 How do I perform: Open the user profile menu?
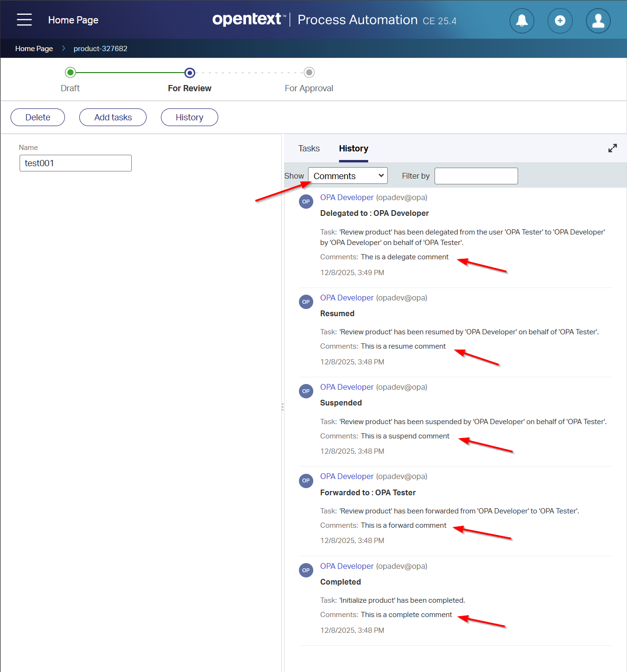pyautogui.click(x=598, y=21)
